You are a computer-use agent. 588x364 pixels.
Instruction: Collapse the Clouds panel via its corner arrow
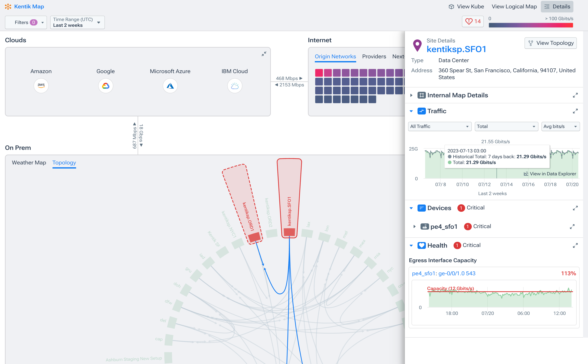tap(264, 54)
